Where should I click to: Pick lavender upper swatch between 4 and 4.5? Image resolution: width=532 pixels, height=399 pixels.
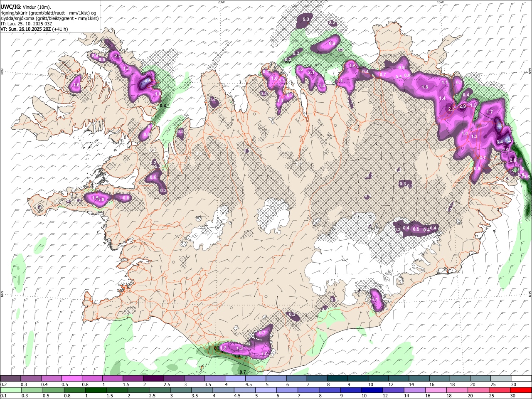tap(235, 379)
